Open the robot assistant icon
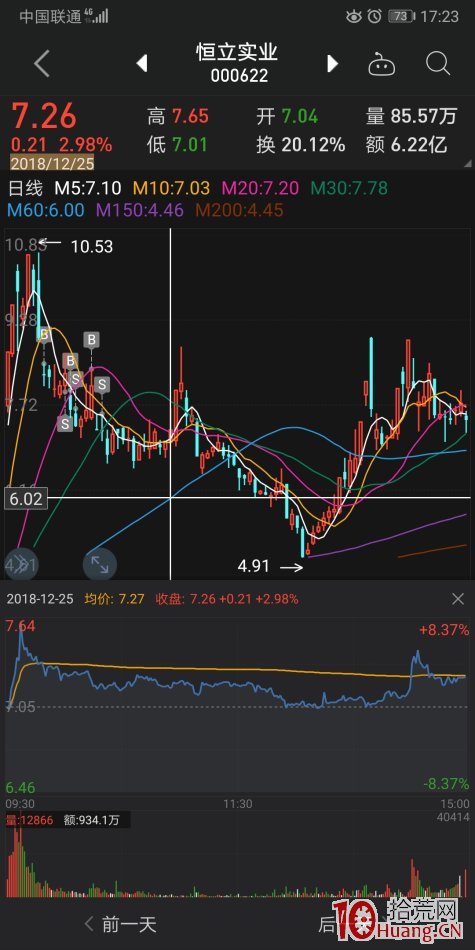This screenshot has width=475, height=950. (x=382, y=63)
